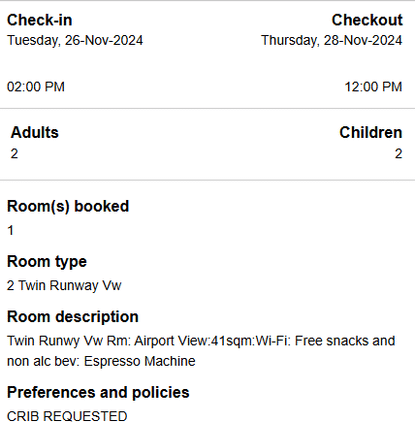The height and width of the screenshot is (428, 415).
Task: Click the Airport View room description line
Action: [201, 341]
